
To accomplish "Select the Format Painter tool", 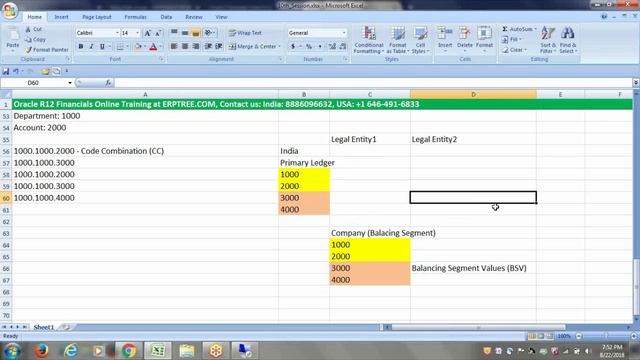I will [x=47, y=50].
